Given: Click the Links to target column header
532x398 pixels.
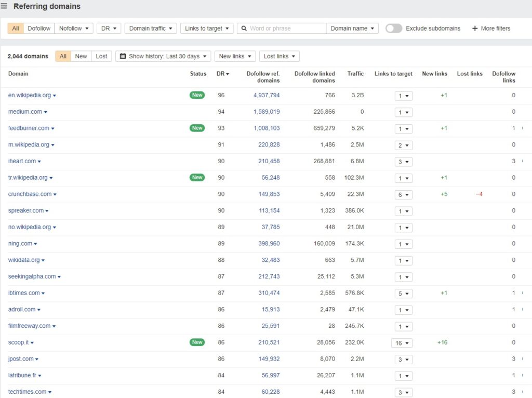Looking at the screenshot, I should (393, 74).
